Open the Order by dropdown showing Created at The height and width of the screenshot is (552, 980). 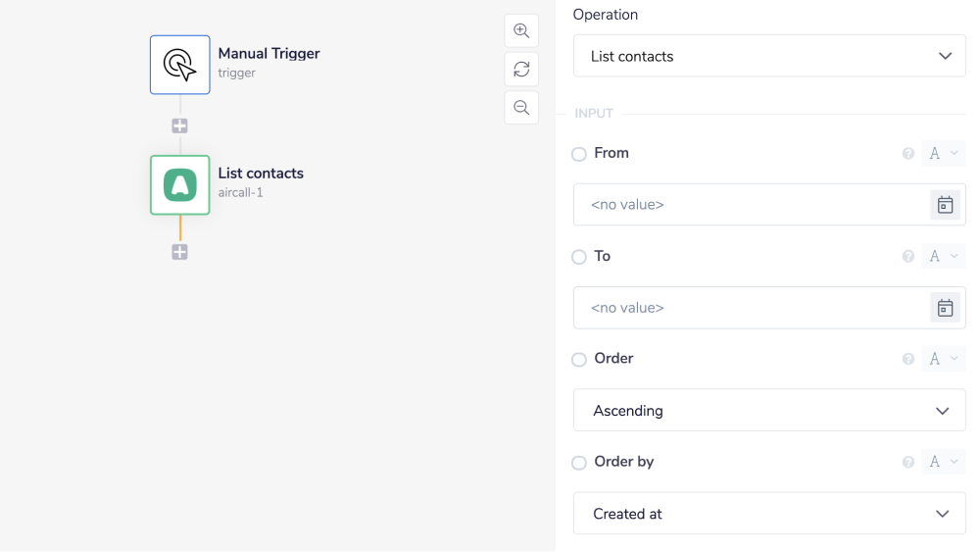[x=769, y=514]
